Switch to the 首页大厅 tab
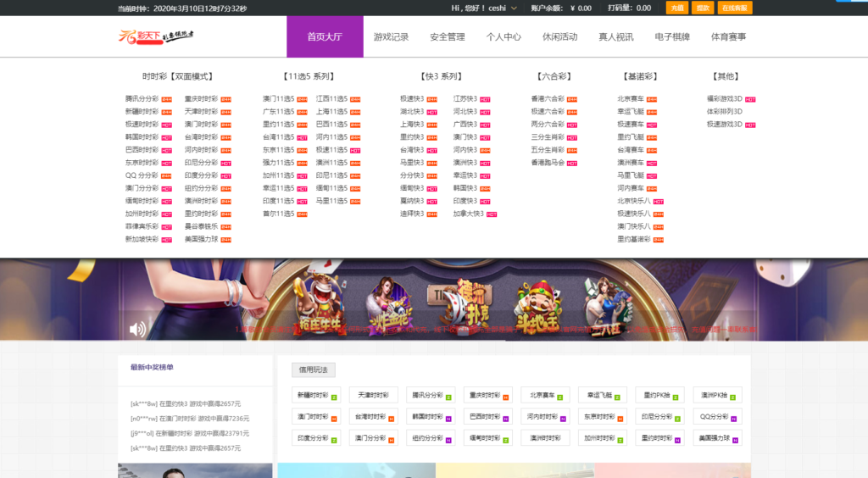868x478 pixels. (325, 37)
